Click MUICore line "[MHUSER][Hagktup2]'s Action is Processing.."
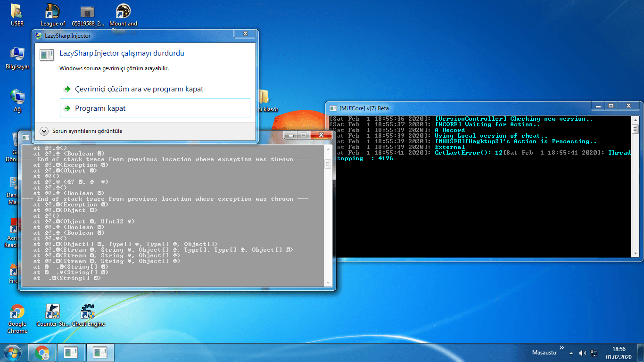The height and width of the screenshot is (362, 644). click(516, 141)
